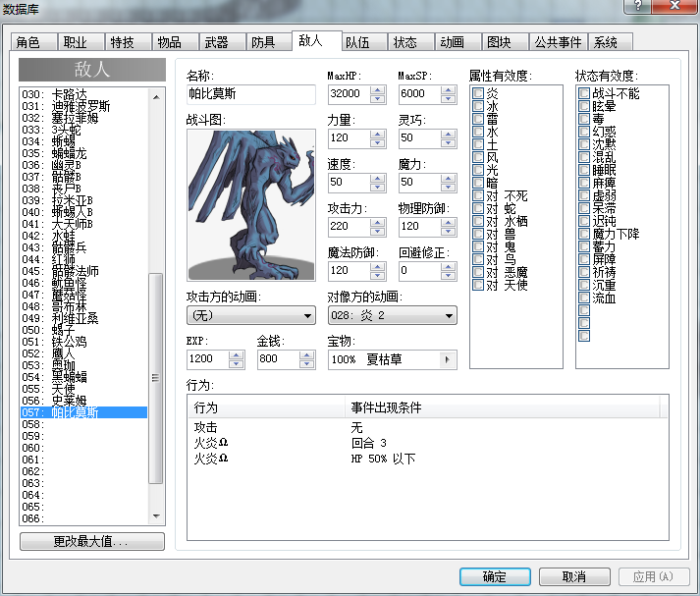Select enemy 045: 骷髅法师
The height and width of the screenshot is (596, 700).
pyautogui.click(x=83, y=271)
